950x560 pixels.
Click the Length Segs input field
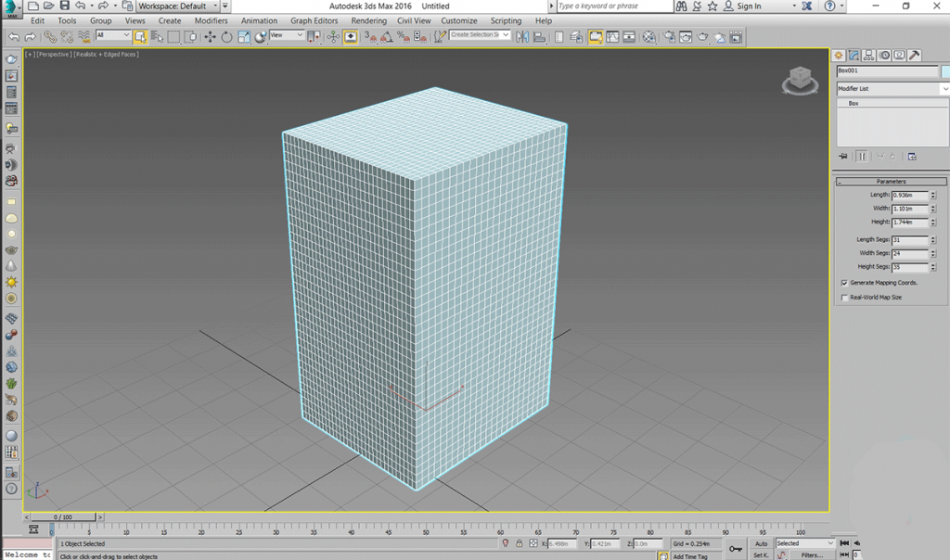tap(909, 240)
